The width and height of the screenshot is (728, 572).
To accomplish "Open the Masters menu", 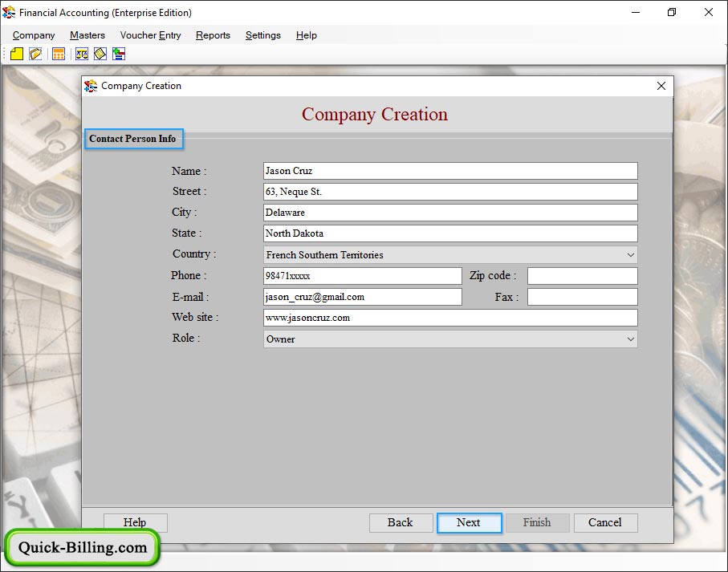I will pos(87,35).
